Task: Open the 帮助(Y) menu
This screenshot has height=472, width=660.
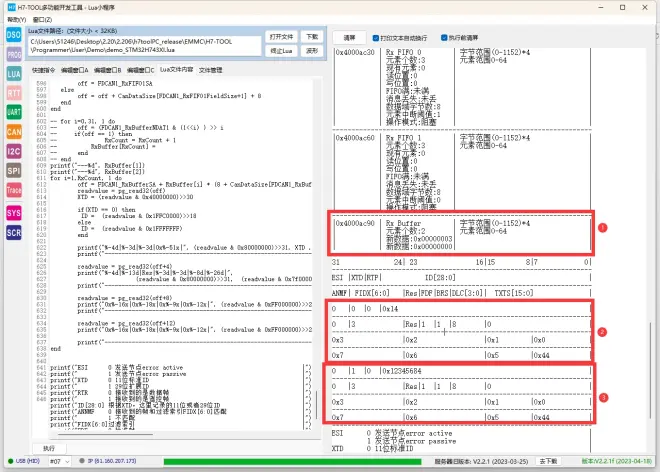Action: pyautogui.click(x=15, y=19)
